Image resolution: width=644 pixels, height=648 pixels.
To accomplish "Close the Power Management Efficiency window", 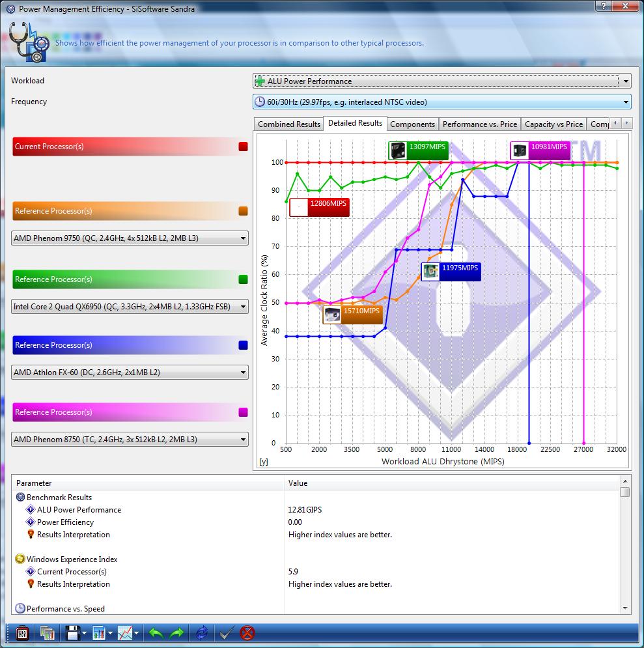I will click(x=625, y=5).
